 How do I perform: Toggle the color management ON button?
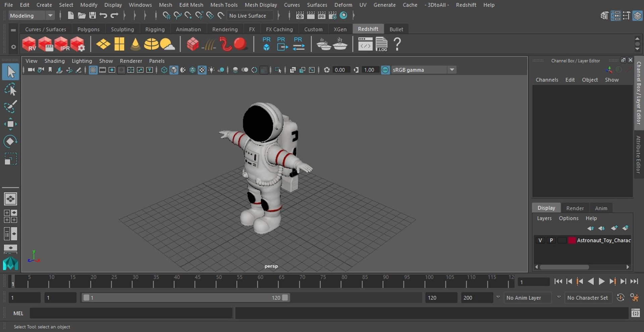coord(385,70)
